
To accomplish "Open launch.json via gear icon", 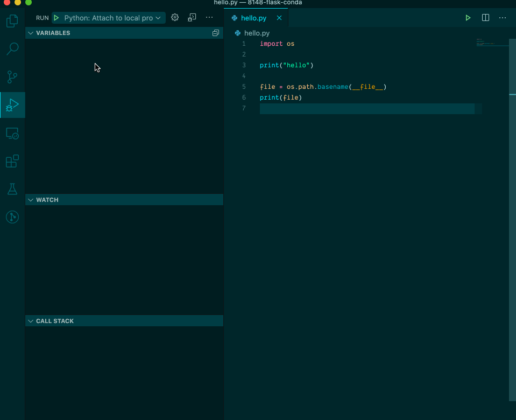I will pyautogui.click(x=175, y=17).
